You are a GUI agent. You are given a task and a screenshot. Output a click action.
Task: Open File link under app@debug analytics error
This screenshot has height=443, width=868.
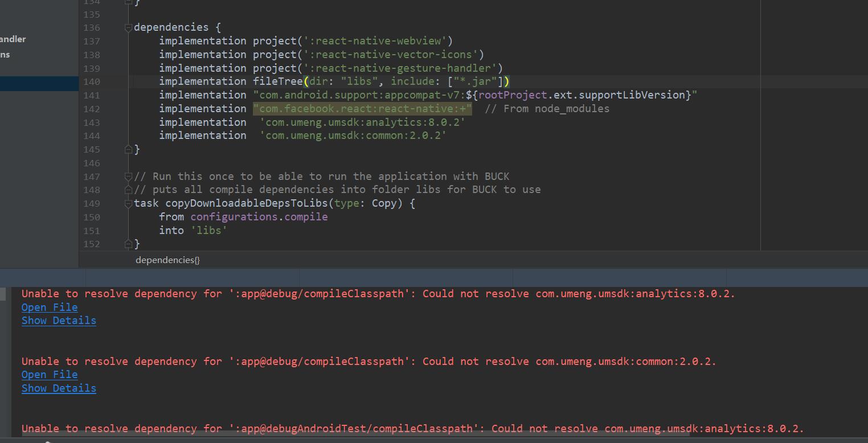50,307
